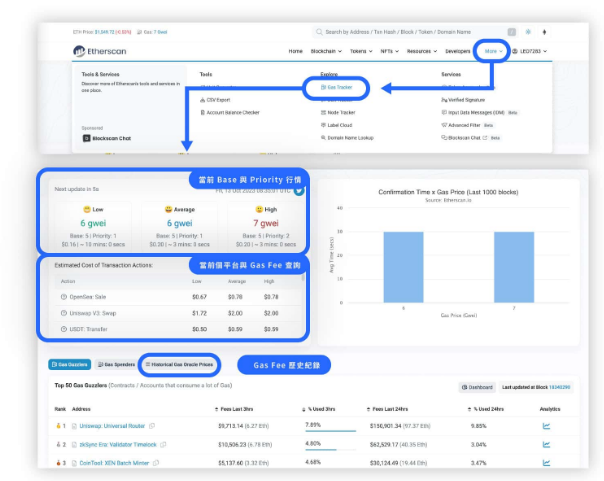Switch to the Gas Guzzlers tab
Viewport: 604px width, 481px height.
click(70, 364)
